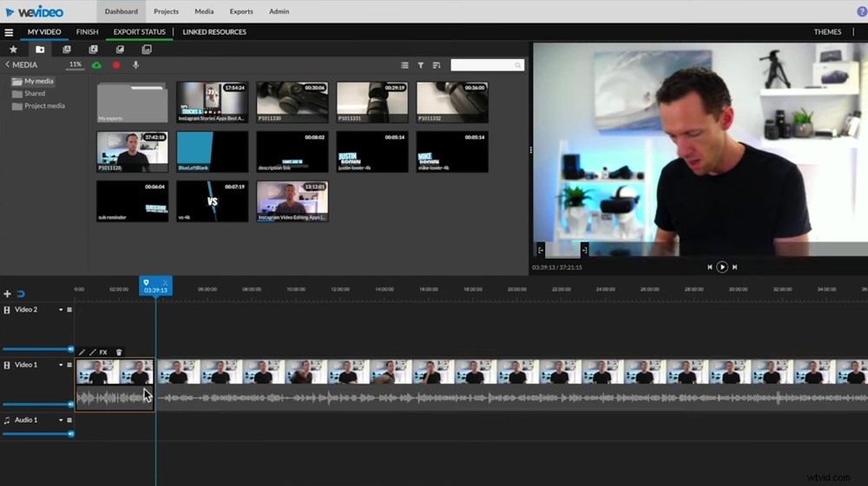Viewport: 868px width, 486px height.
Task: Open the My exports folder thumbnail
Action: click(x=132, y=102)
